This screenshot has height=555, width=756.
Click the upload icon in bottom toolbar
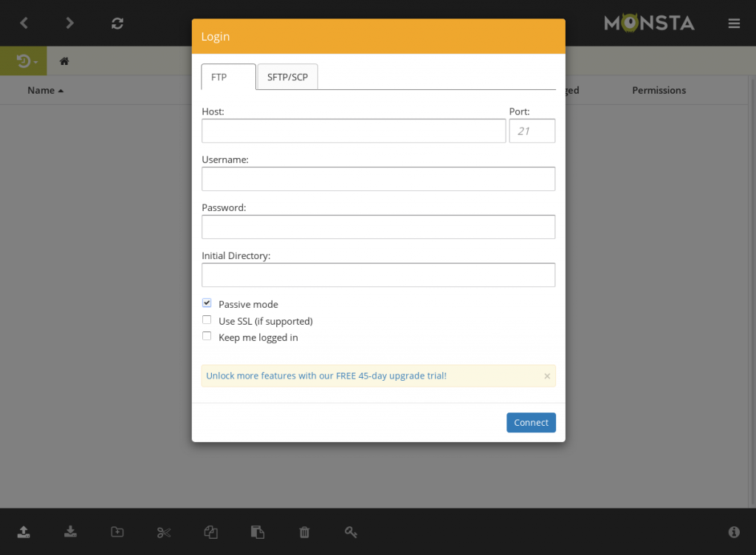pyautogui.click(x=24, y=531)
